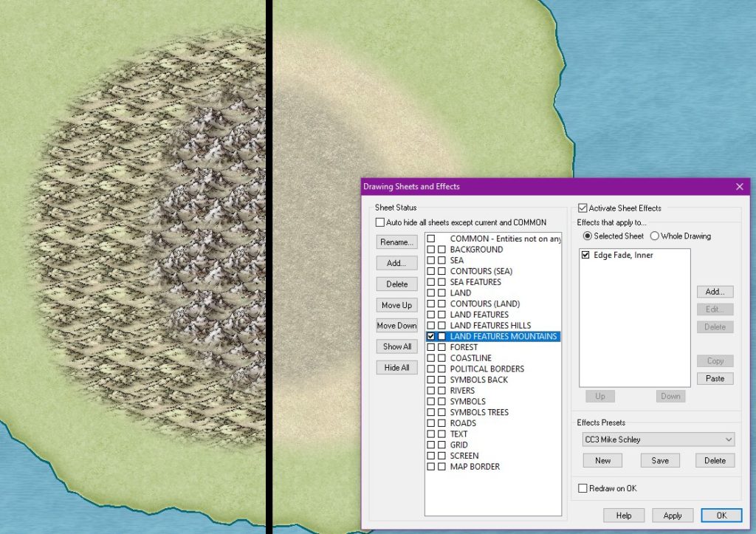Save the current effects preset
756x534 pixels.
pyautogui.click(x=659, y=460)
